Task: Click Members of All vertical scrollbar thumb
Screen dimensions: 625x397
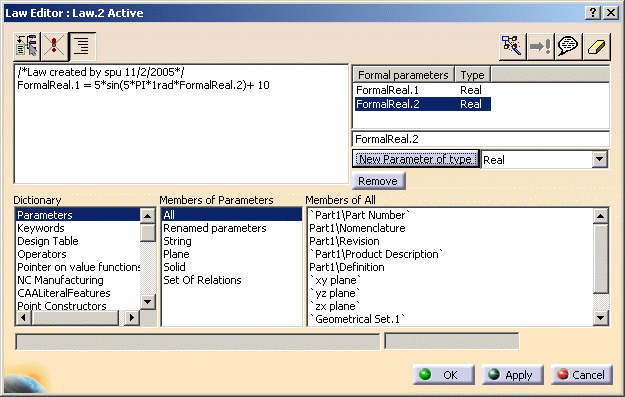Action: 600,259
